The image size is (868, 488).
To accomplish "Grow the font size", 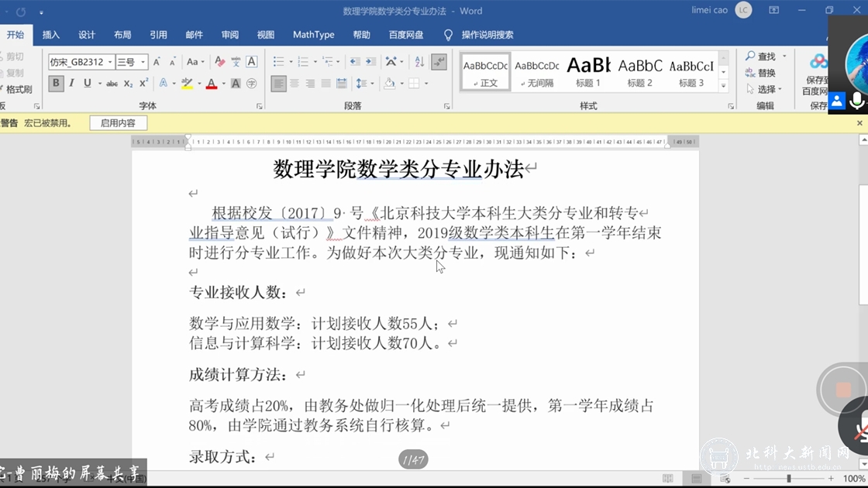I will (157, 62).
